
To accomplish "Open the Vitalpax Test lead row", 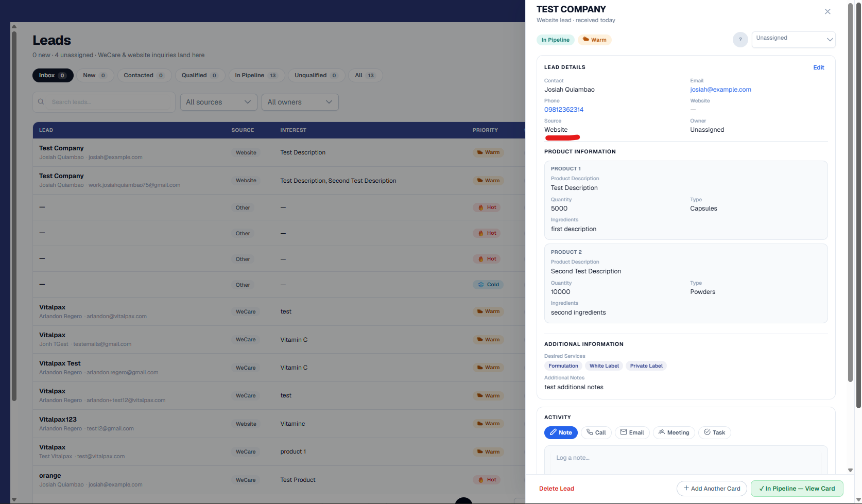I will point(279,368).
